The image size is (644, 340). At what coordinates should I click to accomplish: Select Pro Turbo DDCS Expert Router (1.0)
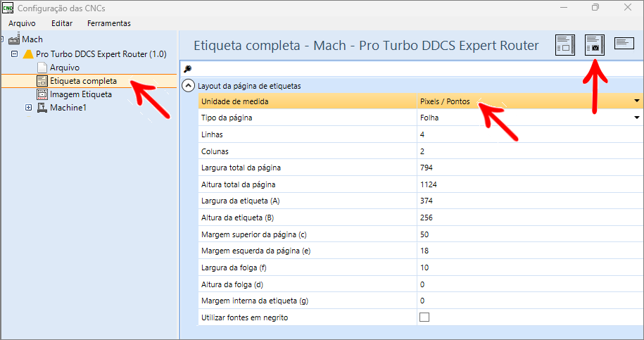pos(101,53)
